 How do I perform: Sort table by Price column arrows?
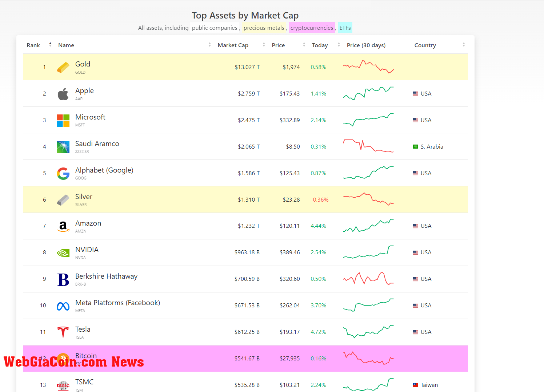click(x=304, y=45)
